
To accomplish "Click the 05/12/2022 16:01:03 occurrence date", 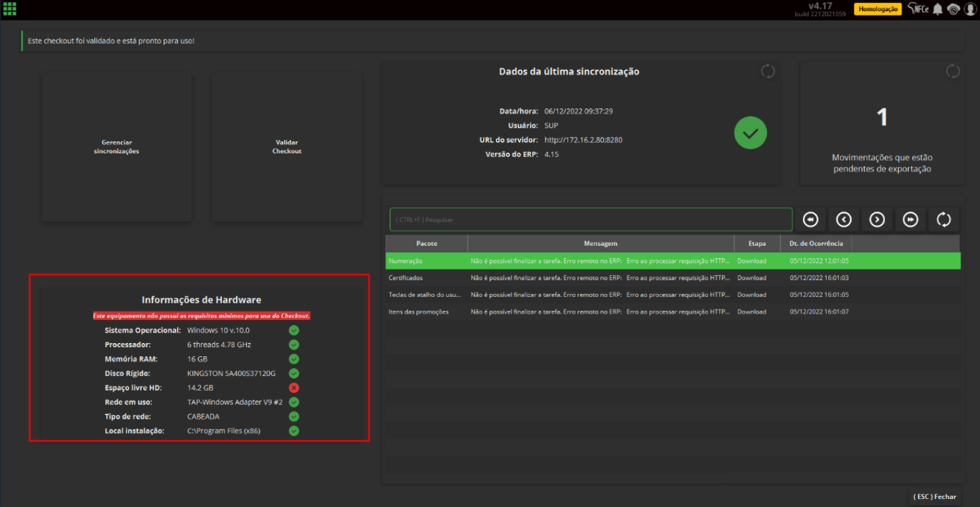I will [819, 278].
